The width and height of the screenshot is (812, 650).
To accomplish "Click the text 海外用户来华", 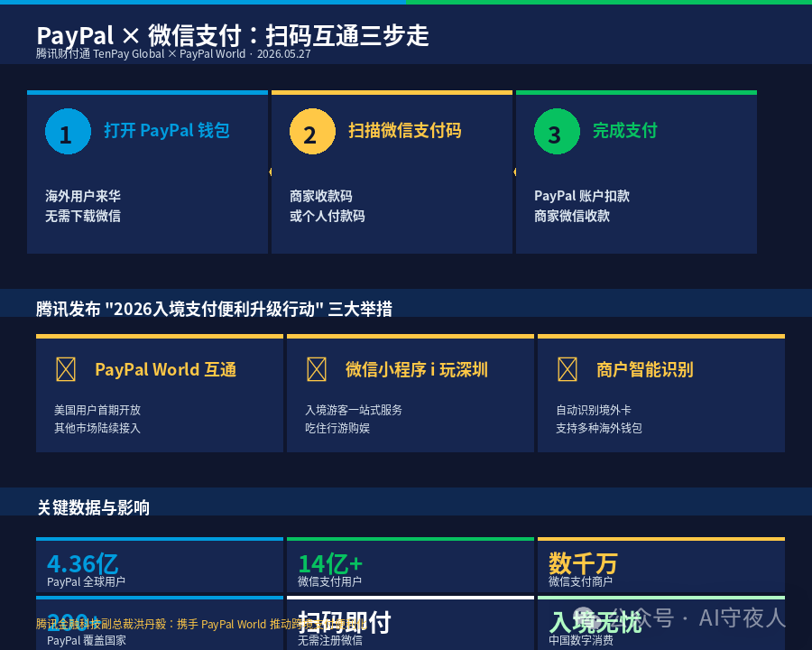I will click(83, 196).
